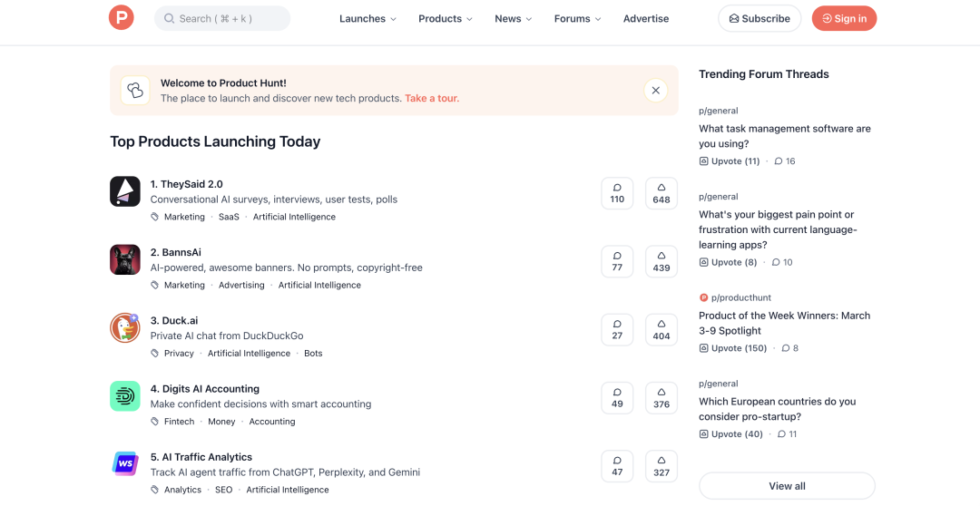Screen dimensions: 980x506
Task: Select Privacy topic under Duck.ai
Action: (x=179, y=353)
